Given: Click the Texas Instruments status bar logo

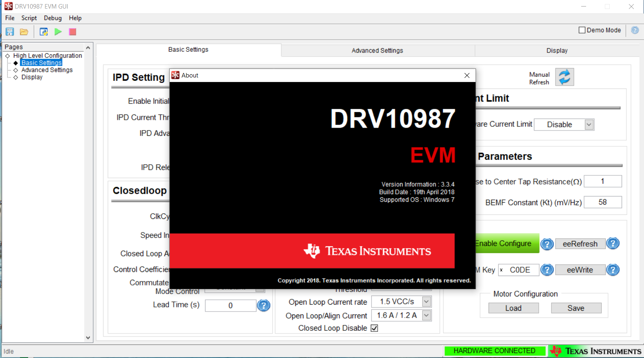Looking at the screenshot, I should [x=595, y=351].
